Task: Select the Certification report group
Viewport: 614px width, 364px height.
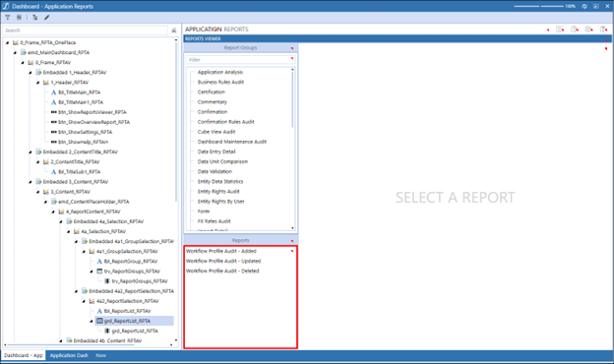Action: (x=211, y=91)
